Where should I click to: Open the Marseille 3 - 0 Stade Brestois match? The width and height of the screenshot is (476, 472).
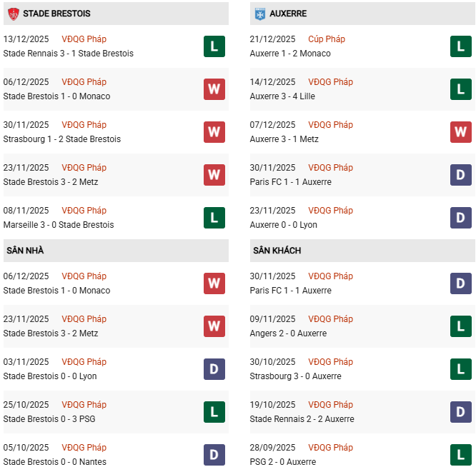(x=59, y=225)
